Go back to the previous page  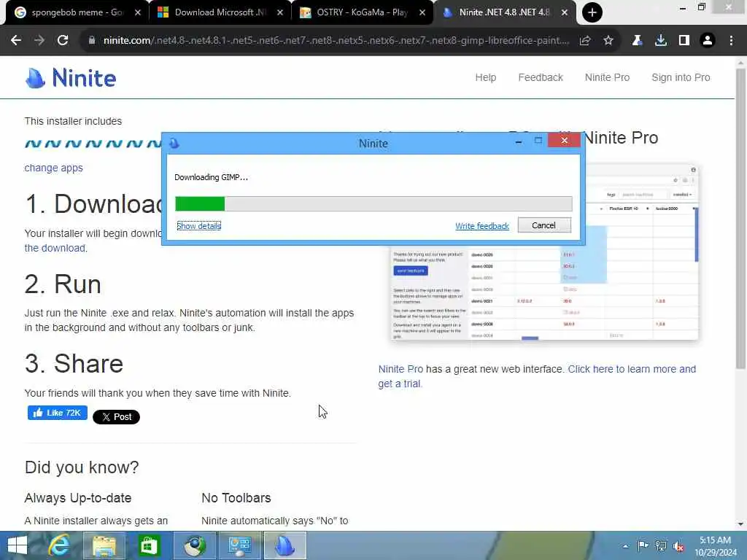coord(16,41)
